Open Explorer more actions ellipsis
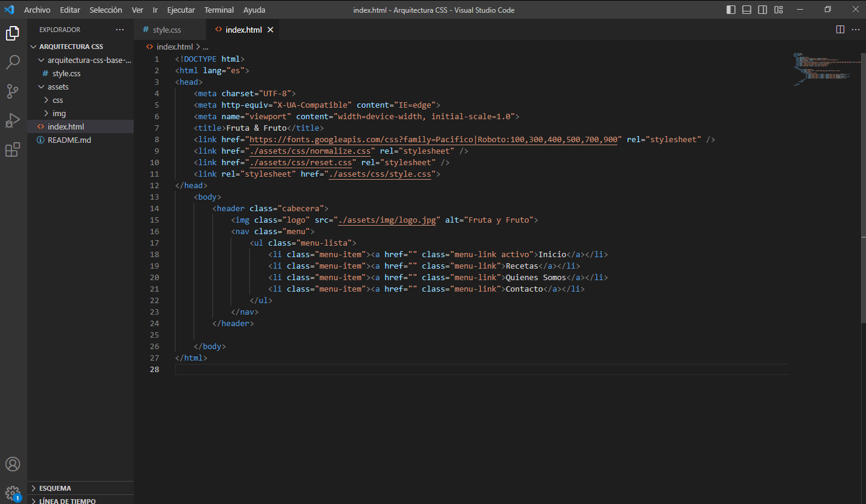The width and height of the screenshot is (866, 504). [x=120, y=30]
